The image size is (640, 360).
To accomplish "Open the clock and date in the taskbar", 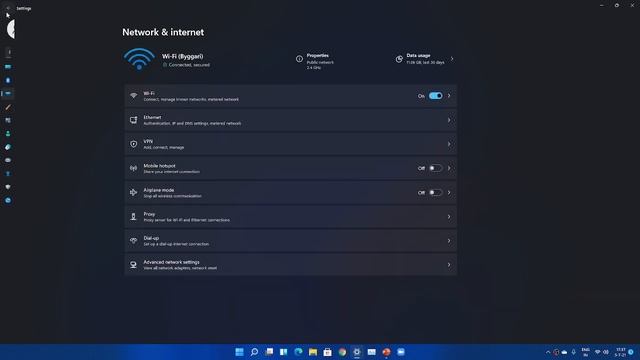I will 620,352.
